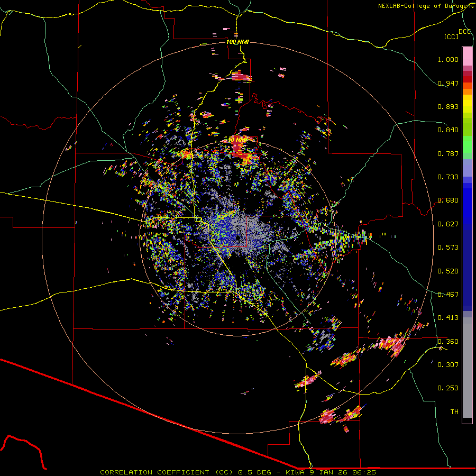Select the 0.573 scale value
The width and height of the screenshot is (476, 476).
click(x=448, y=248)
